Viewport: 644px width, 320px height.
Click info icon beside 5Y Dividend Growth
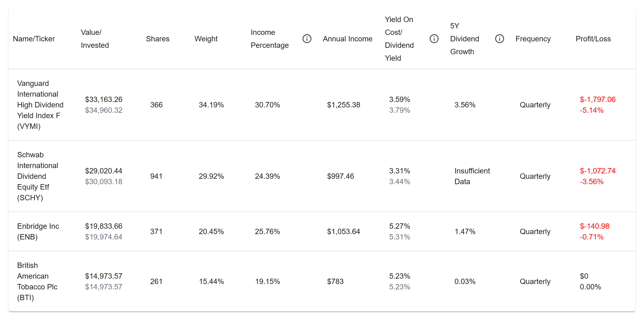[499, 39]
